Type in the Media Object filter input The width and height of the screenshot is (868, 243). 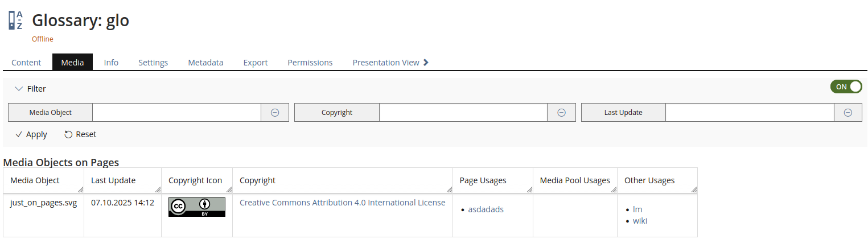tap(176, 113)
